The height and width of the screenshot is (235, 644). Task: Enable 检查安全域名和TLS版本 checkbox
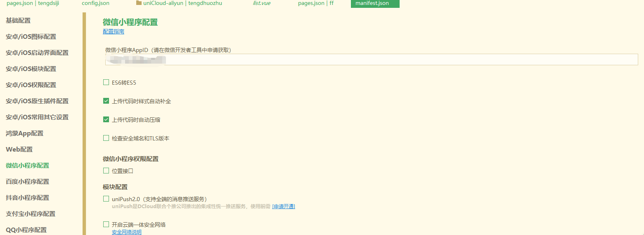pos(106,138)
